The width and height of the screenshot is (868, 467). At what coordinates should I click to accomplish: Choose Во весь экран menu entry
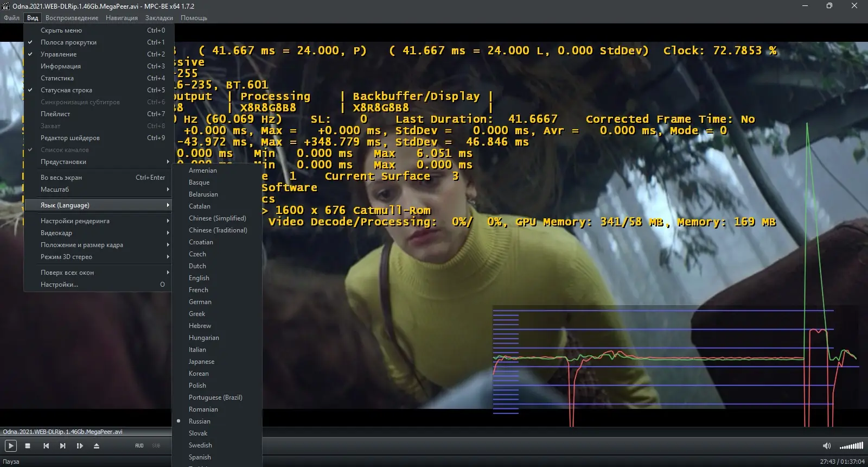point(98,178)
